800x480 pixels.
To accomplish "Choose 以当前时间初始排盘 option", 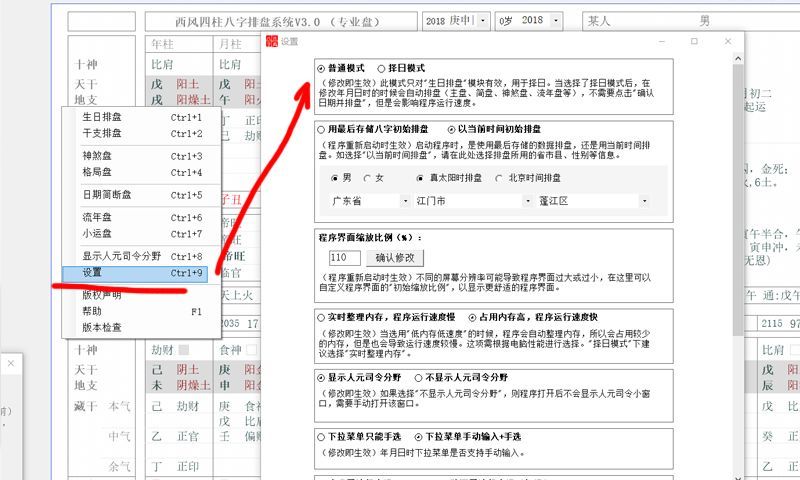I will tap(451, 130).
